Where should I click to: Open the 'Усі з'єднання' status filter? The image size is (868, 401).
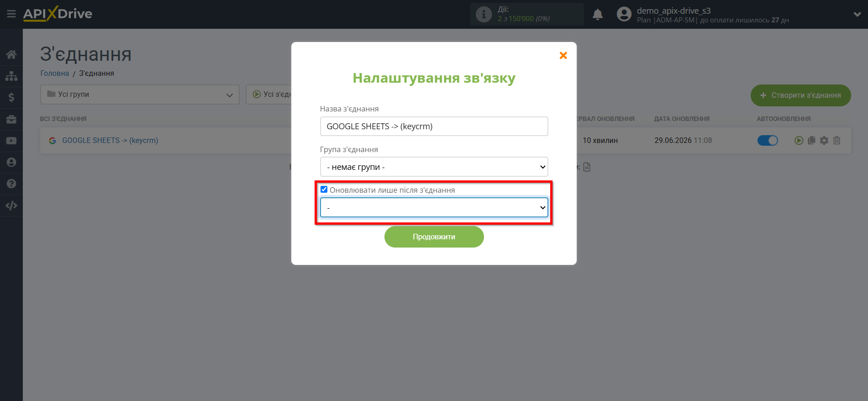point(269,95)
